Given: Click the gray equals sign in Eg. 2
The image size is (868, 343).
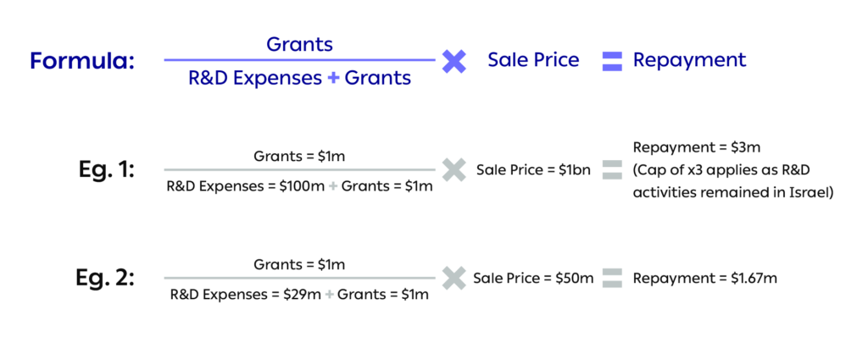Looking at the screenshot, I should [613, 278].
